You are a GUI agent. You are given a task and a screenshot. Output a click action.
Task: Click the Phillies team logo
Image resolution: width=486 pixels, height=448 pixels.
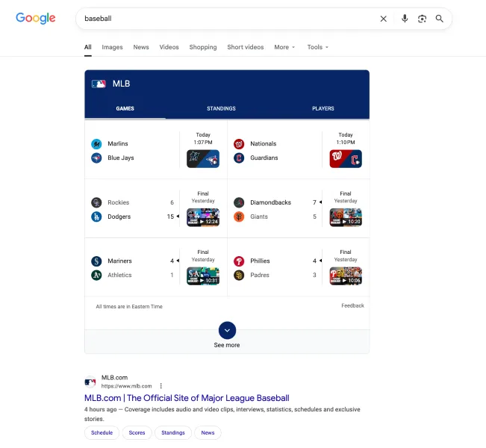coord(239,261)
